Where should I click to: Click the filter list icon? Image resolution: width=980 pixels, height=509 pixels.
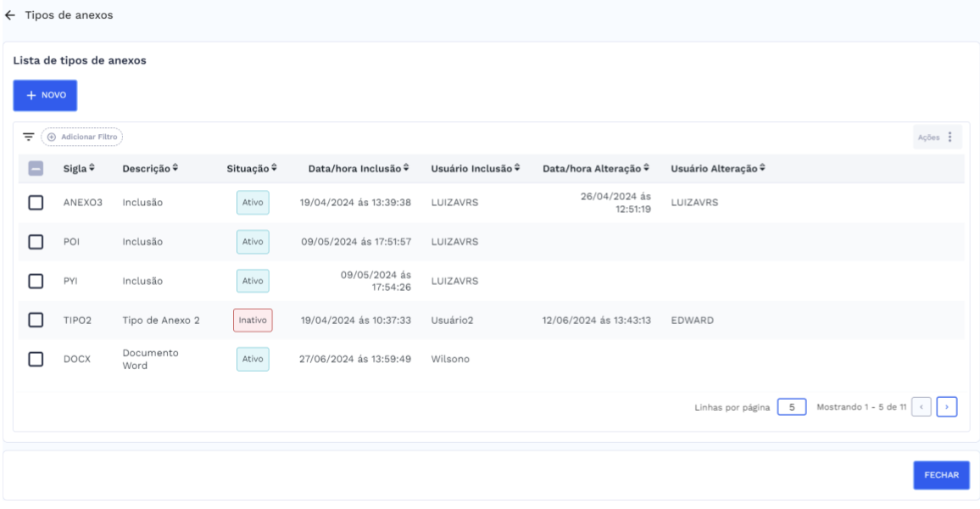[28, 137]
